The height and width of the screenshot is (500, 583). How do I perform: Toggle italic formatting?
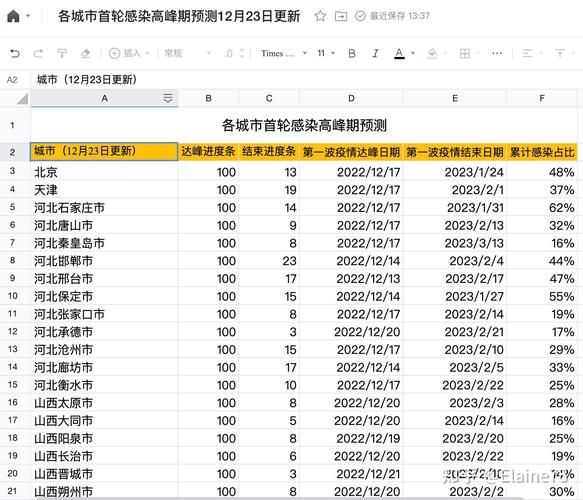point(376,54)
